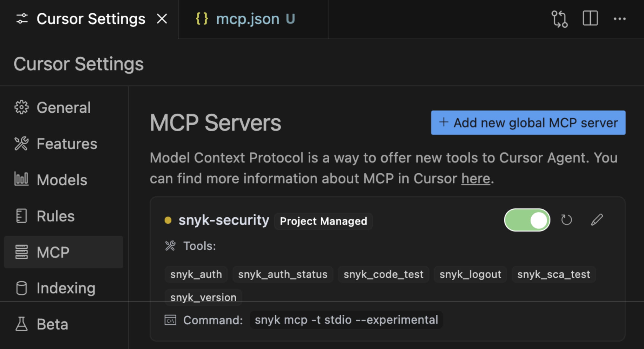
Task: Click the Indexing database icon
Action: 21,288
